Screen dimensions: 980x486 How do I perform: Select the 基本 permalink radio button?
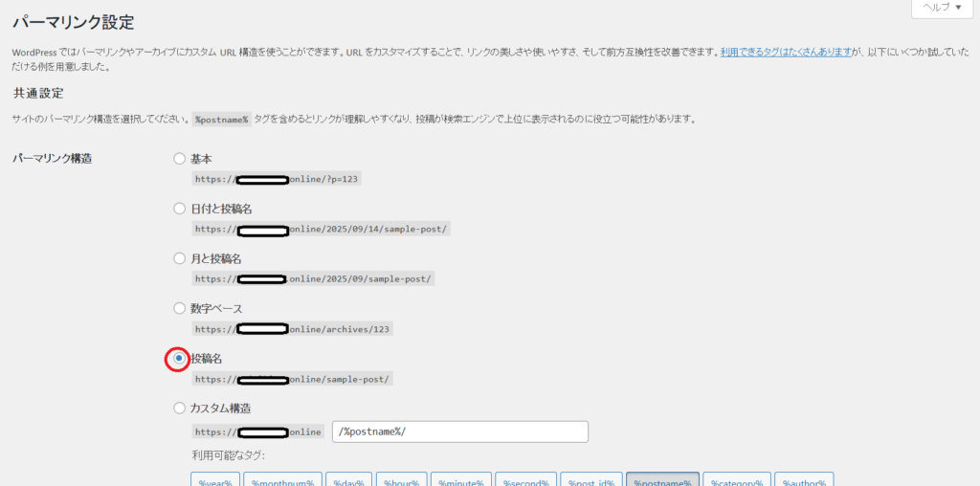179,159
